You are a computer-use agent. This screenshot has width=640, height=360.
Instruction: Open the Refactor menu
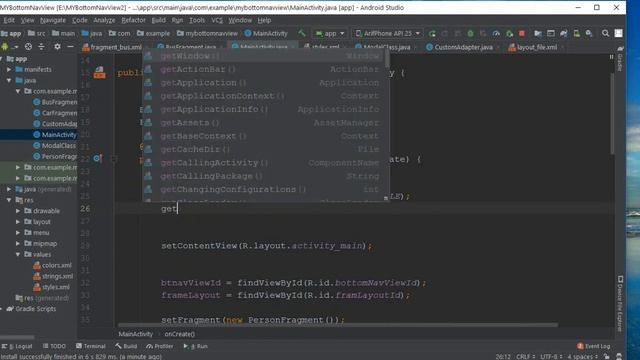click(x=133, y=20)
